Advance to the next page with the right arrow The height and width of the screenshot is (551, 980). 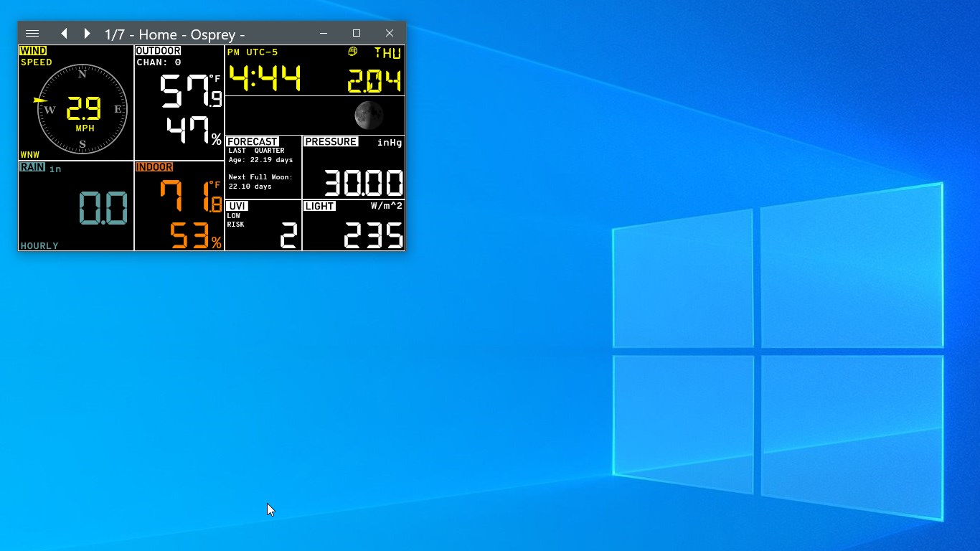point(87,33)
